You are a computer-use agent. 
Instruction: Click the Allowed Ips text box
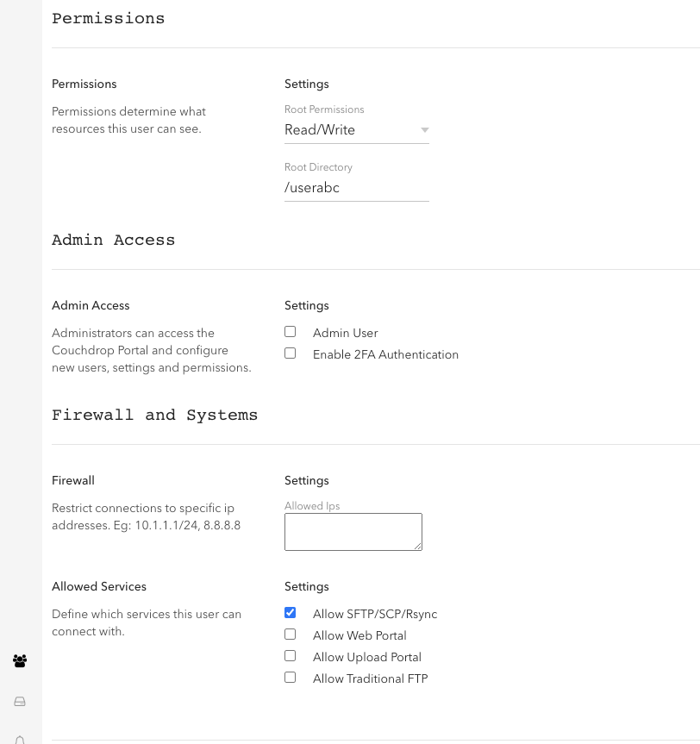click(353, 531)
